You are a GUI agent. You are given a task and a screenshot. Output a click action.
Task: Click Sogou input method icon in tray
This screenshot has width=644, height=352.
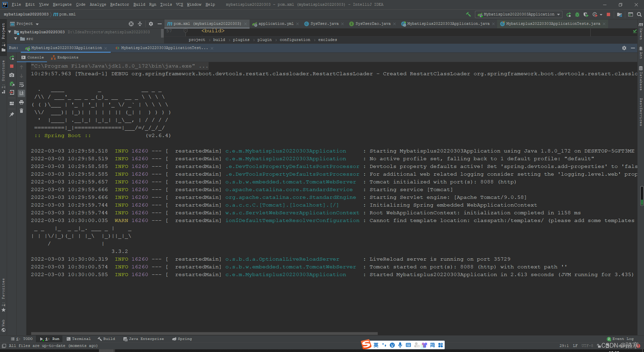click(x=366, y=345)
